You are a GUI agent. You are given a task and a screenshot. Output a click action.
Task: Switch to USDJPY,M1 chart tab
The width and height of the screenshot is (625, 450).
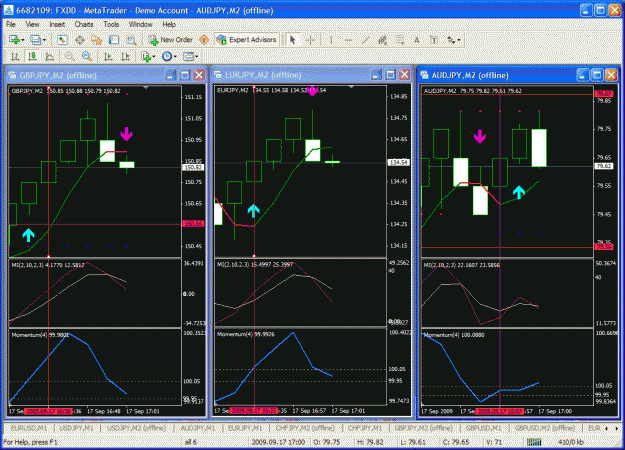click(x=76, y=428)
